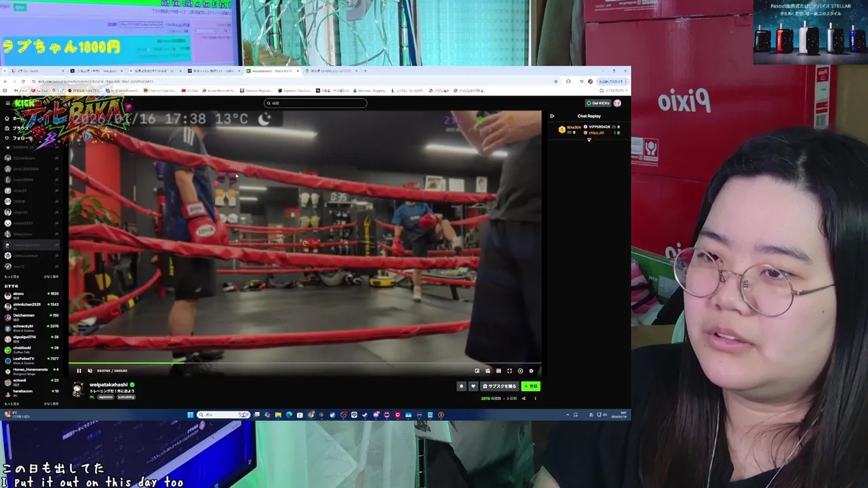Open echun8 recommended channel
The height and width of the screenshot is (488, 868).
point(31,382)
